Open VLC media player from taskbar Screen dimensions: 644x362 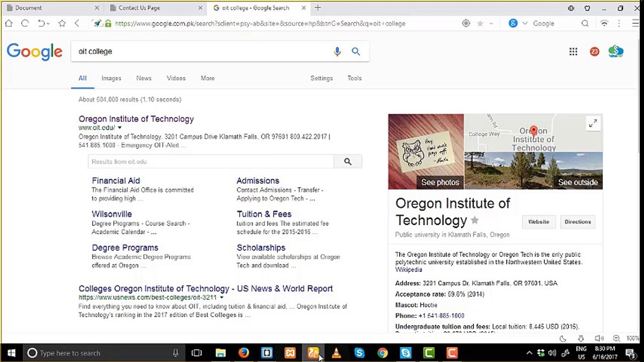(336, 353)
